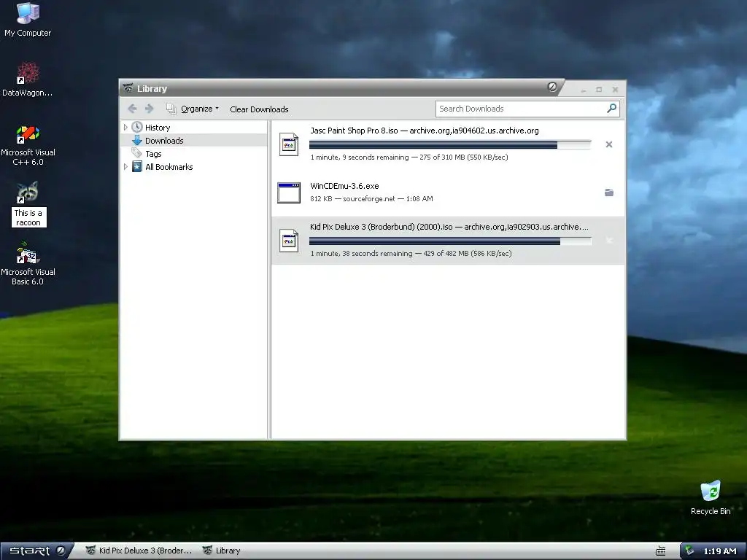Select History in the sidebar
The height and width of the screenshot is (560, 747).
pos(158,128)
